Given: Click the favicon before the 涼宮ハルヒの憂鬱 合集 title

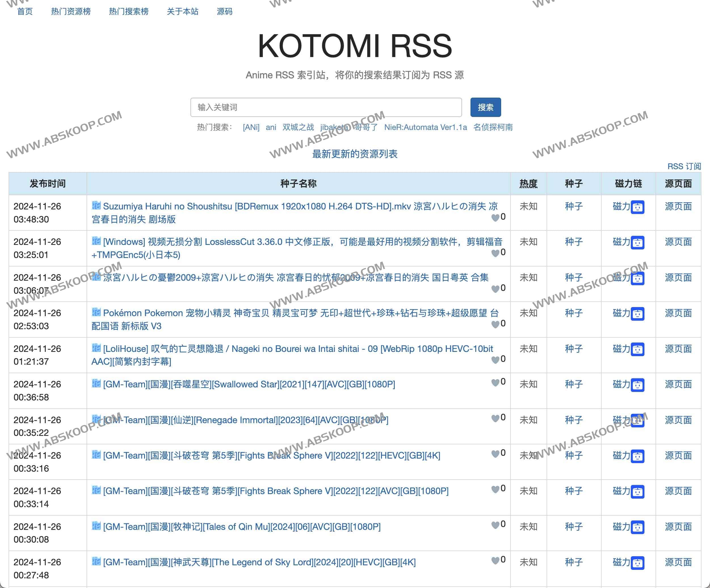Looking at the screenshot, I should click(96, 278).
